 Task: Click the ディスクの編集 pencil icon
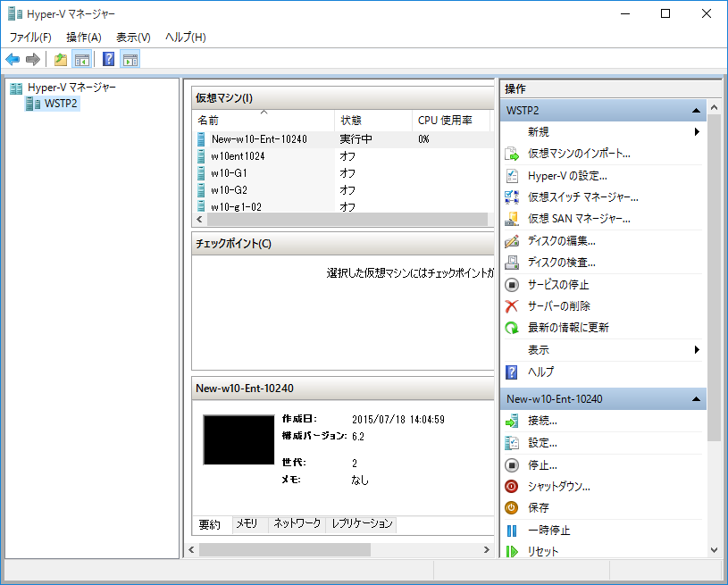(512, 241)
